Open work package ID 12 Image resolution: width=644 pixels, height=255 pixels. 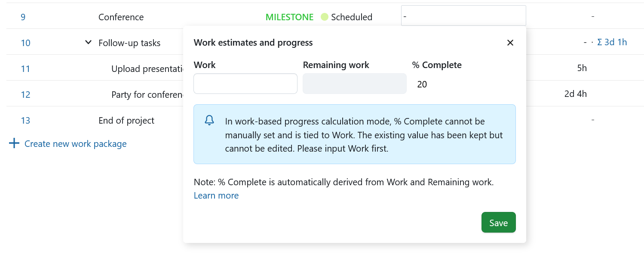[x=25, y=95]
